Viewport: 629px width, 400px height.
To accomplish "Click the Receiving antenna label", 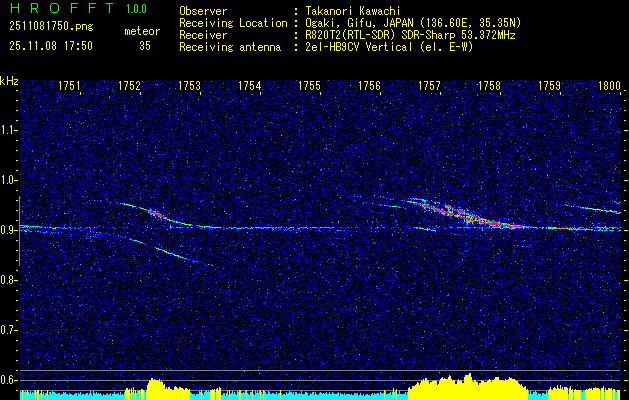I will point(230,47).
